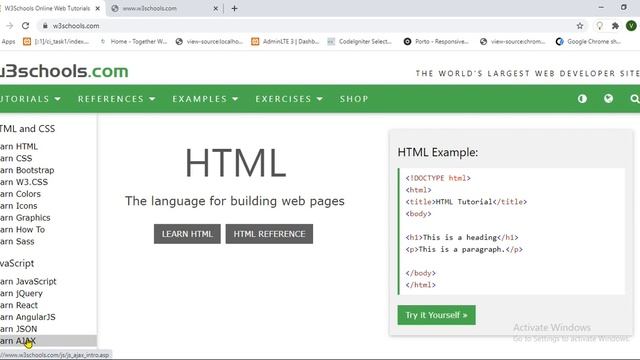640x360 pixels.
Task: Click the forward navigation arrow
Action: [9, 26]
